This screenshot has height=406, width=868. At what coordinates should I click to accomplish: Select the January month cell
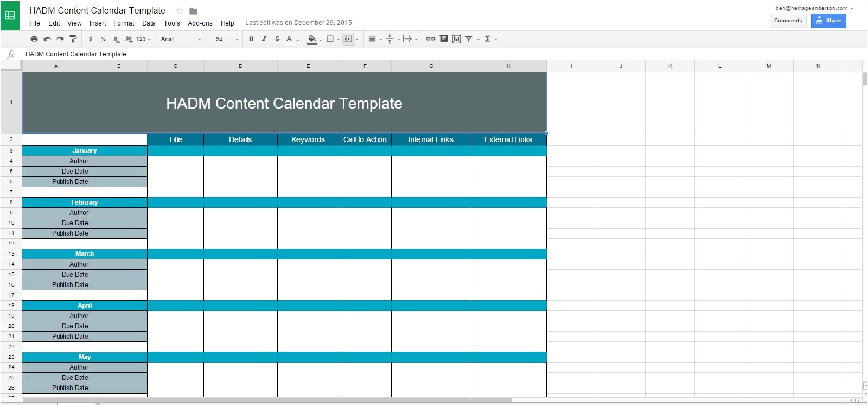coord(85,151)
